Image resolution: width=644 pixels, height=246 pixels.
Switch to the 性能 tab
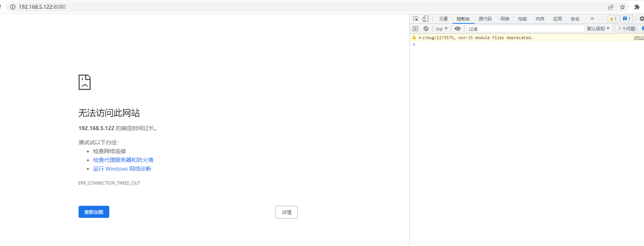pyautogui.click(x=522, y=19)
